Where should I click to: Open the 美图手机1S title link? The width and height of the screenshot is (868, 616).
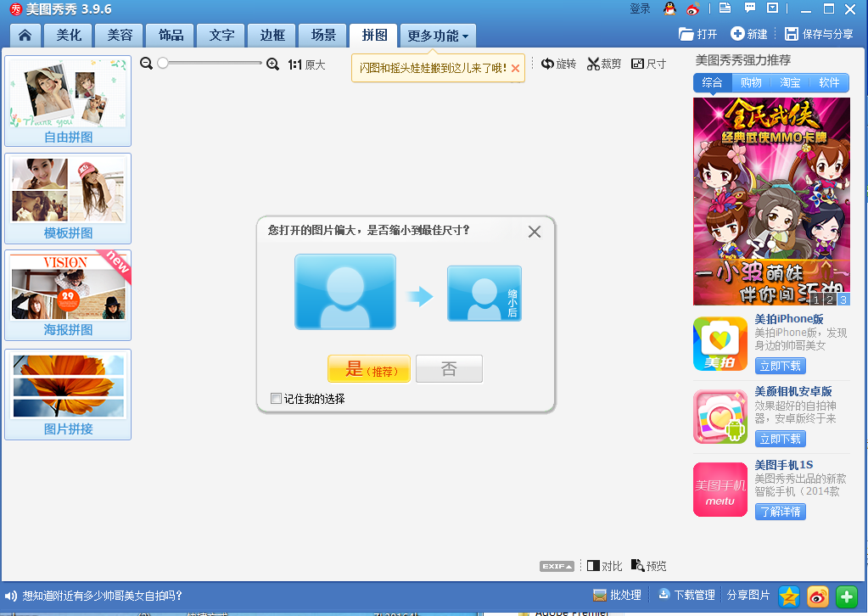click(x=784, y=465)
